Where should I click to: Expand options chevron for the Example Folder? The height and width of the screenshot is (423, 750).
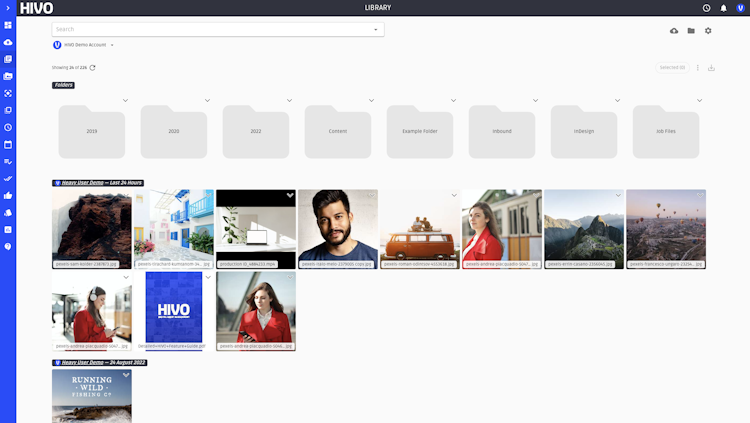(x=453, y=100)
